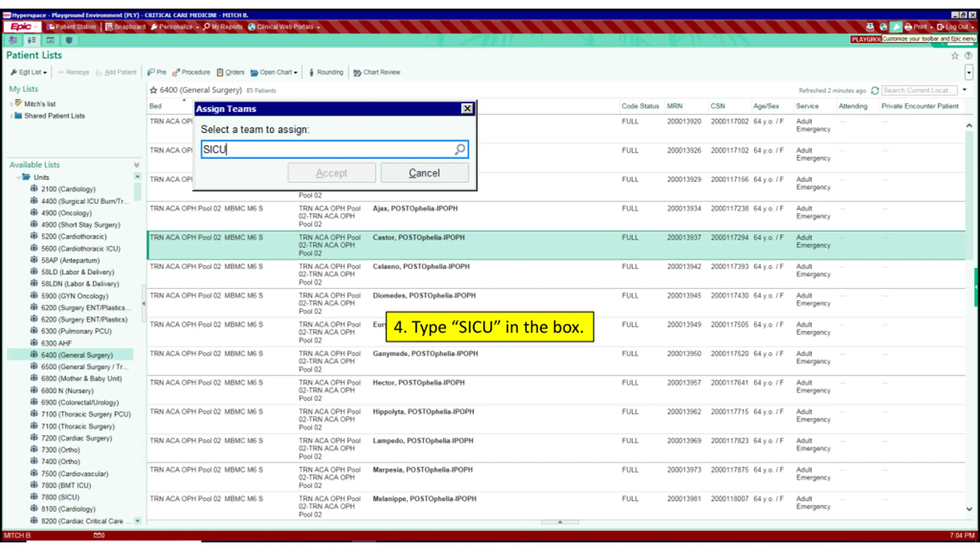Sort by the MRN column header
Viewport: 980px width, 551px height.
point(675,106)
